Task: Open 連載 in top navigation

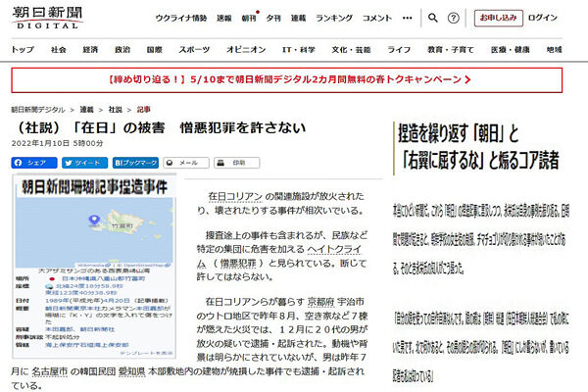Action: click(299, 18)
